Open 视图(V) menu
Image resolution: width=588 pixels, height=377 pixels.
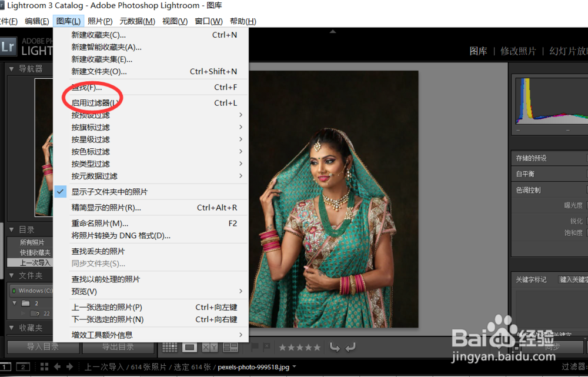pos(175,21)
